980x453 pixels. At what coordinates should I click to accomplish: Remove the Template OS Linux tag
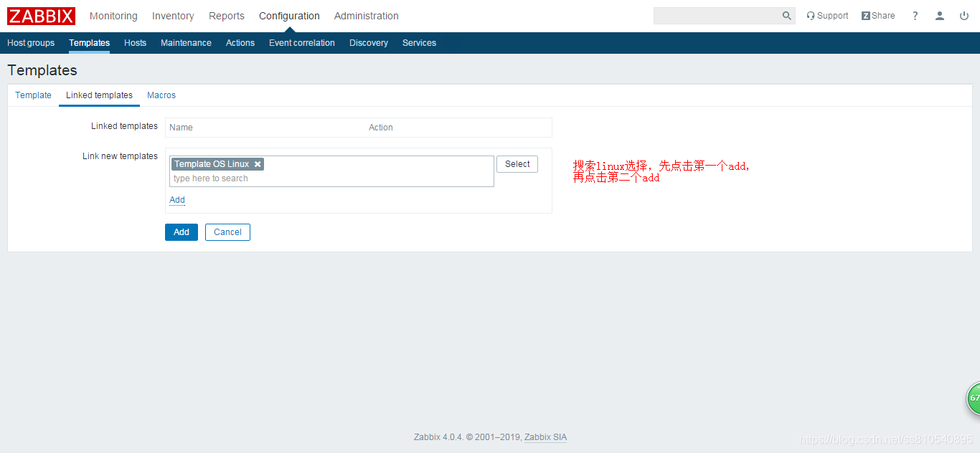pos(258,164)
